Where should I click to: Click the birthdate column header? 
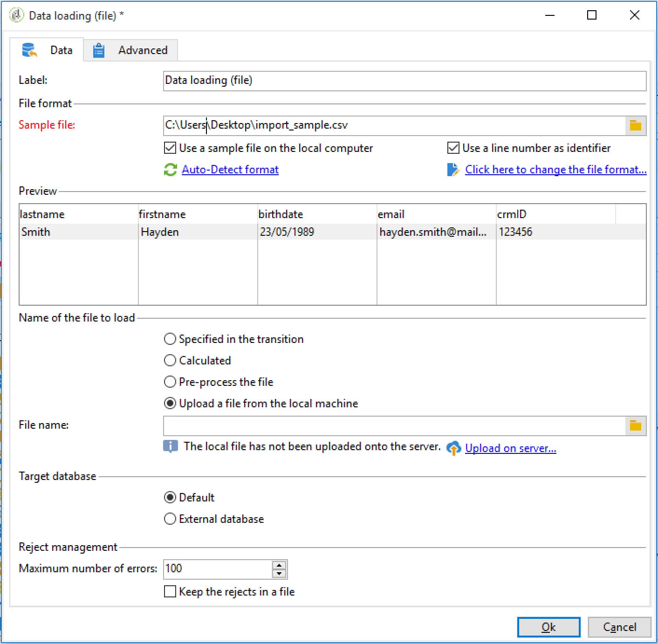(x=317, y=214)
